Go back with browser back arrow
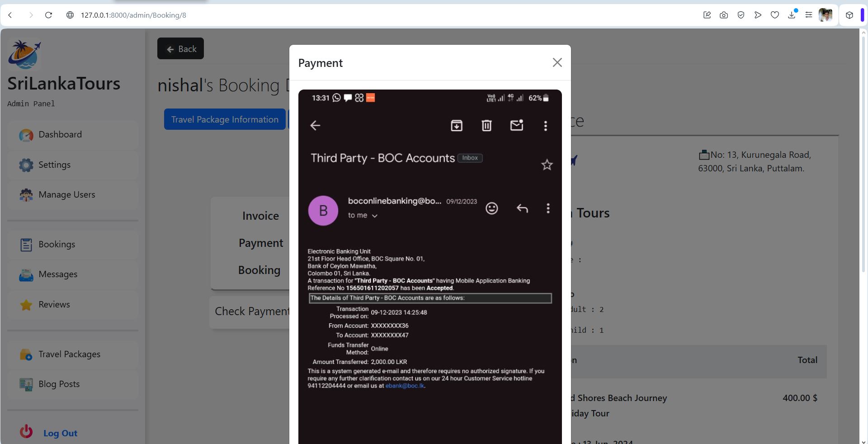This screenshot has width=868, height=444. [10, 15]
